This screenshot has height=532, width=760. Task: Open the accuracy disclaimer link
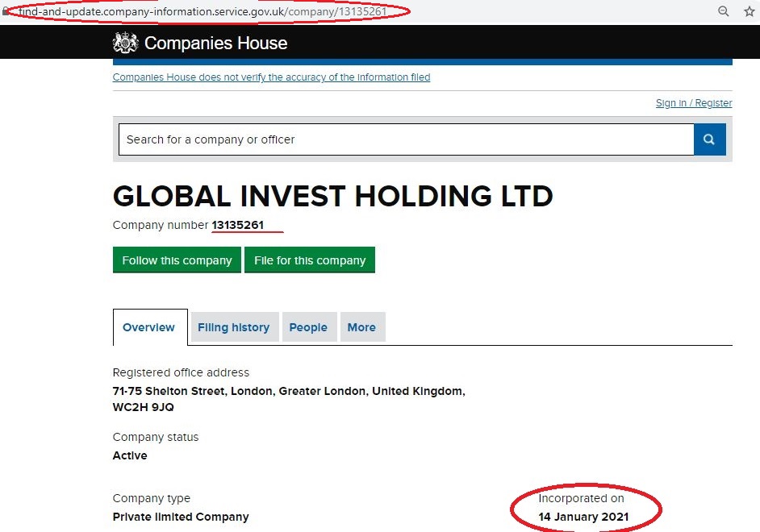[271, 77]
